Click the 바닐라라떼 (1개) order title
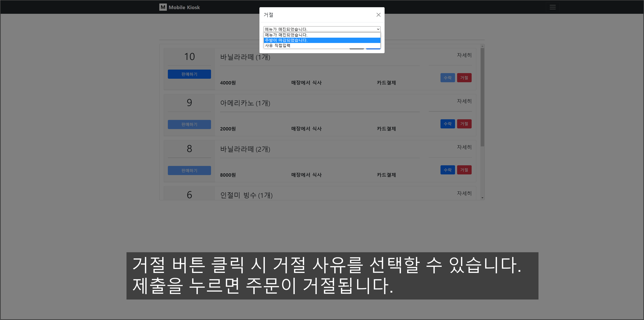This screenshot has width=644, height=320. 245,57
